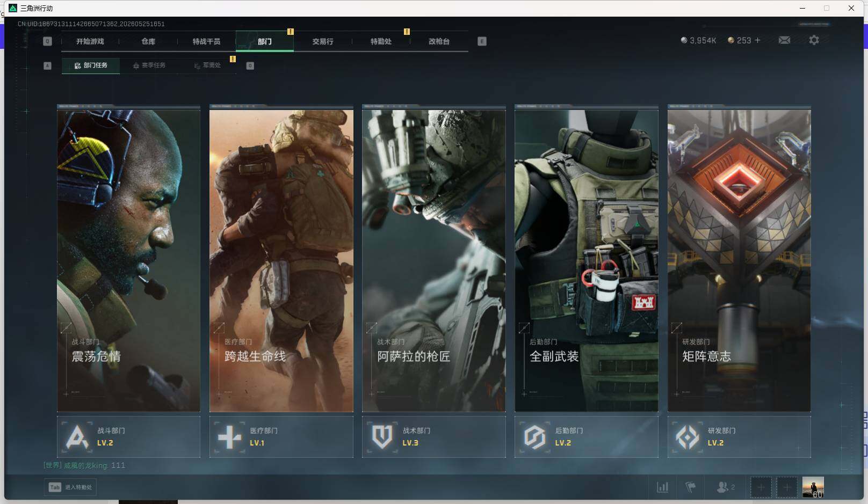Image resolution: width=868 pixels, height=504 pixels.
Task: Open the 赛季任务 sub-tab
Action: click(x=149, y=65)
